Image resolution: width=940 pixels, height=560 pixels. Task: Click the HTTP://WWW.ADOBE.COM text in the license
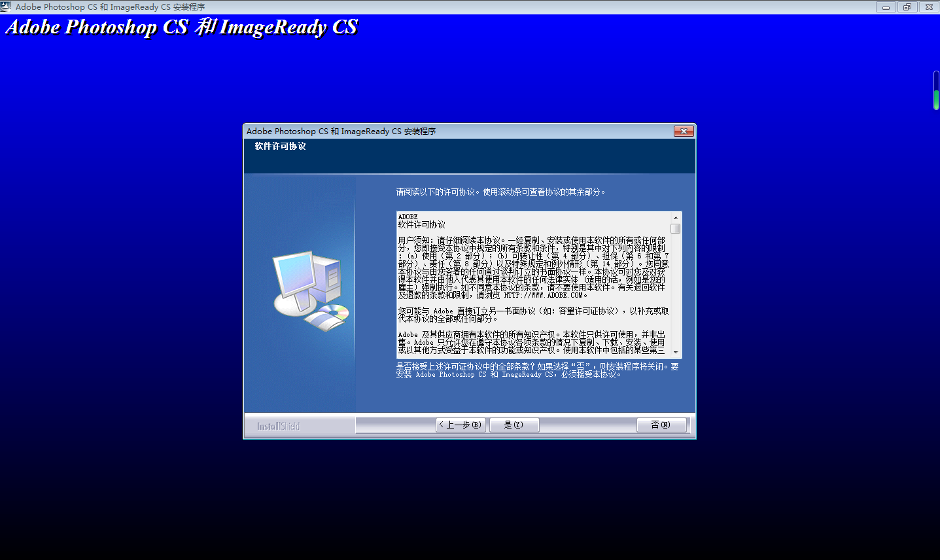[542, 295]
